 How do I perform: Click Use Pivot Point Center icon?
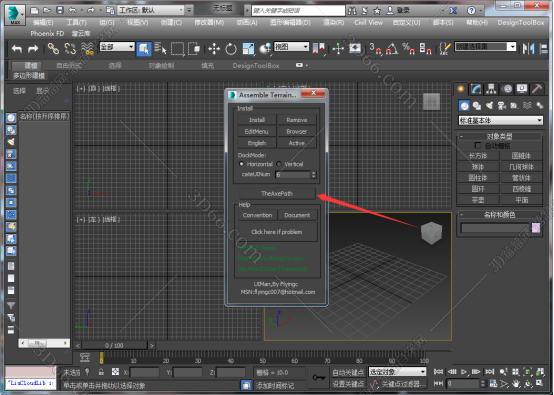[x=319, y=48]
